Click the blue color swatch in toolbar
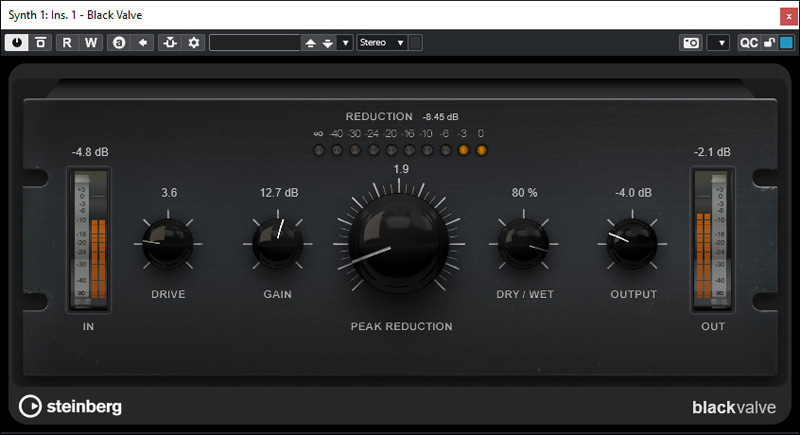This screenshot has width=800, height=435. 786,43
